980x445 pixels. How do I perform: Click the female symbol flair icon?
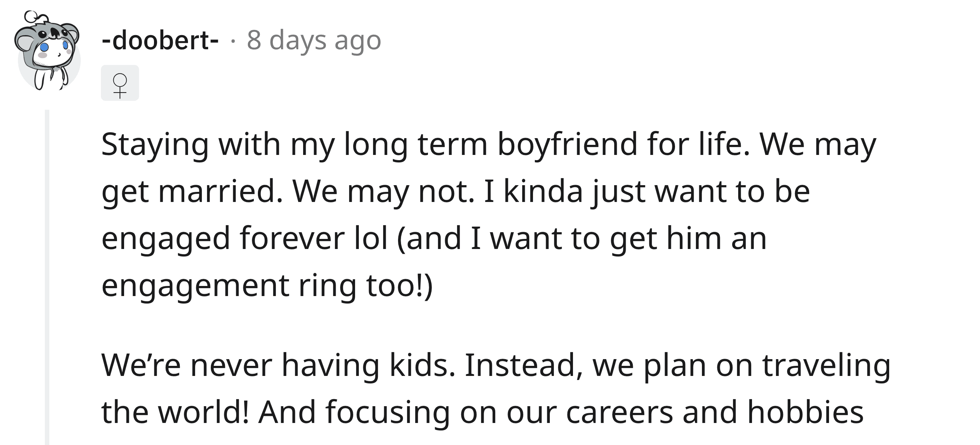click(x=120, y=83)
